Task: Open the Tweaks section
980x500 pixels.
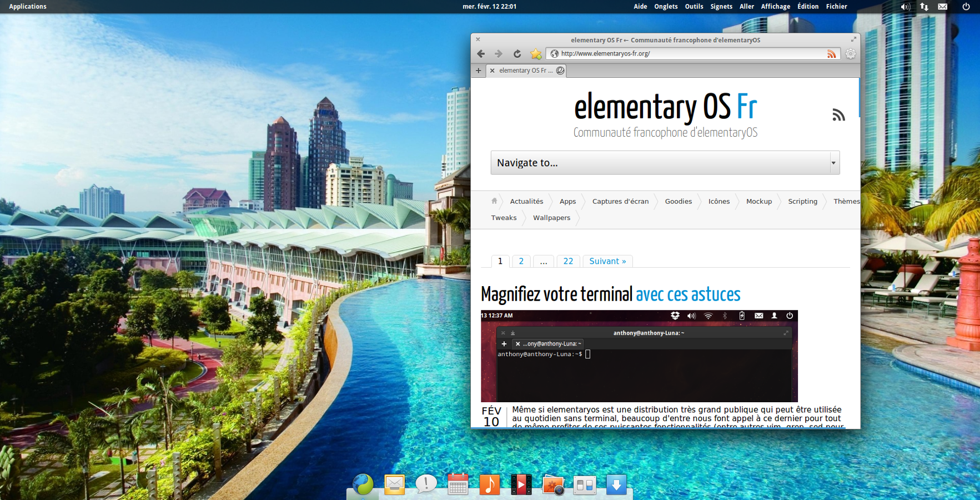Action: 504,218
